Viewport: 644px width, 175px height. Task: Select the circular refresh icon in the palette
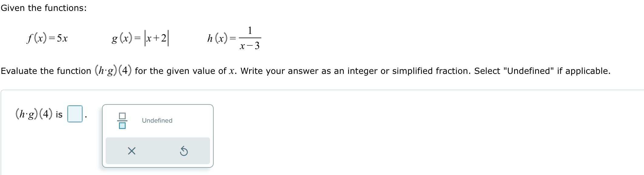184,151
